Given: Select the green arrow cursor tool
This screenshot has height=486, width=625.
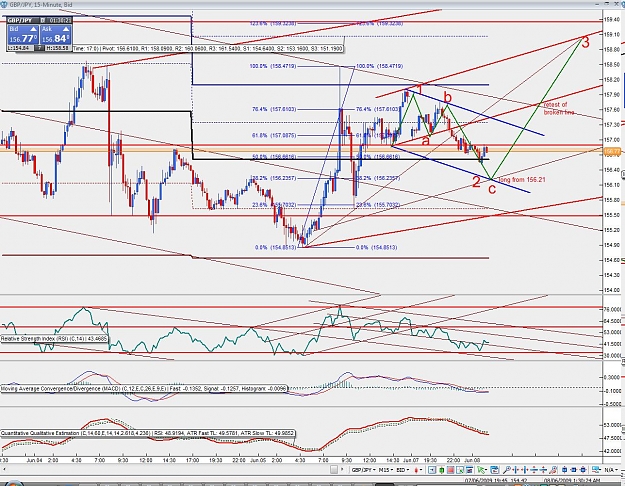Looking at the screenshot, I should (480, 470).
